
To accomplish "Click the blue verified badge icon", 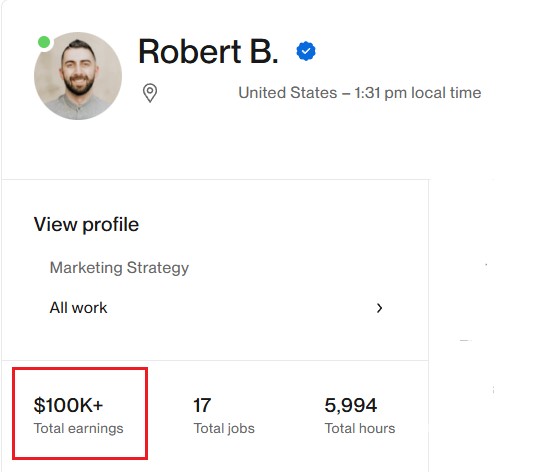I will point(306,51).
